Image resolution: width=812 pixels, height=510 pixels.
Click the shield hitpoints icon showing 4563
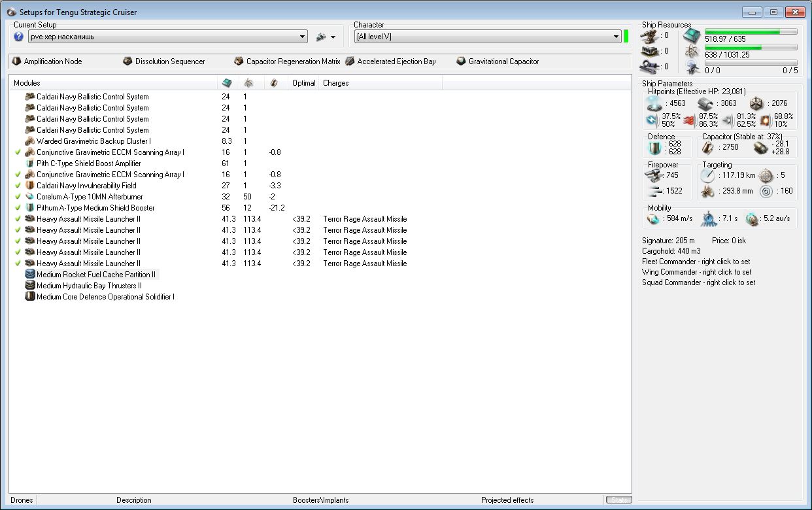(653, 103)
